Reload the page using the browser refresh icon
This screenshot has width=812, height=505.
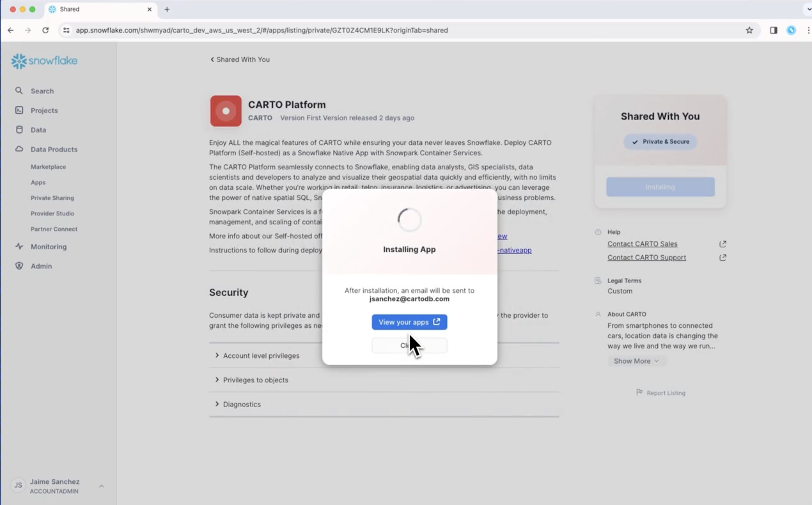[x=45, y=30]
